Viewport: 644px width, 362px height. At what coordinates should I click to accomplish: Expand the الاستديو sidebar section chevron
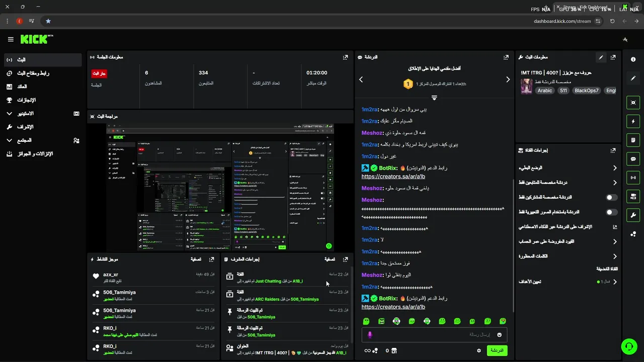coord(9,114)
